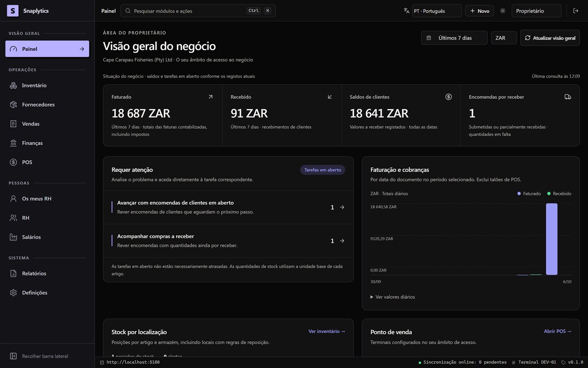Click the v0.1.0 version tag
Screen dimensions: 588x368
[572, 362]
